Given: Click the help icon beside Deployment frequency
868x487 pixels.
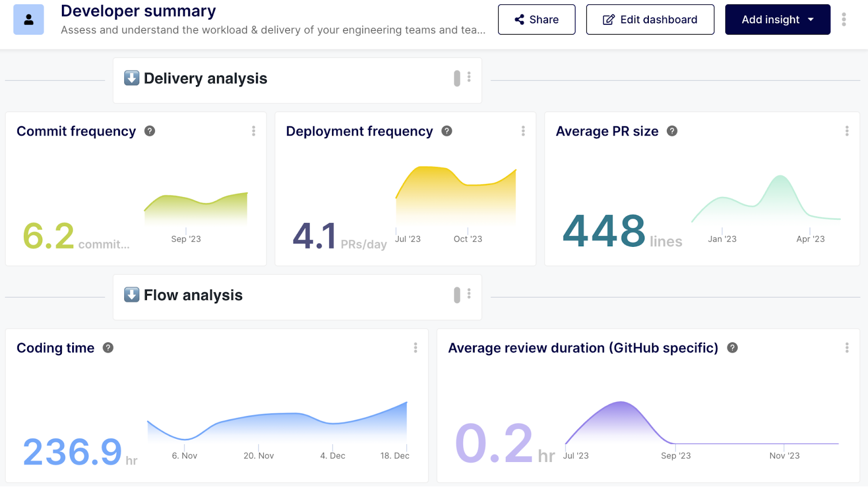Looking at the screenshot, I should [446, 131].
